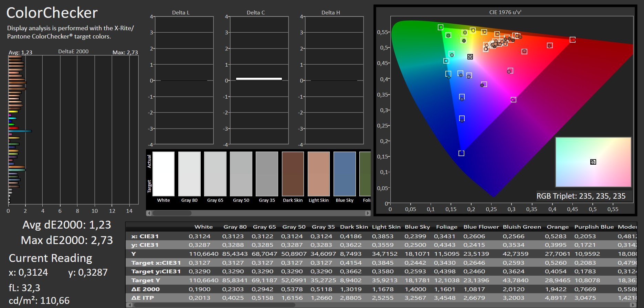Click the white Delta C bar
Viewport: 644px width, 308px height.
259,79
